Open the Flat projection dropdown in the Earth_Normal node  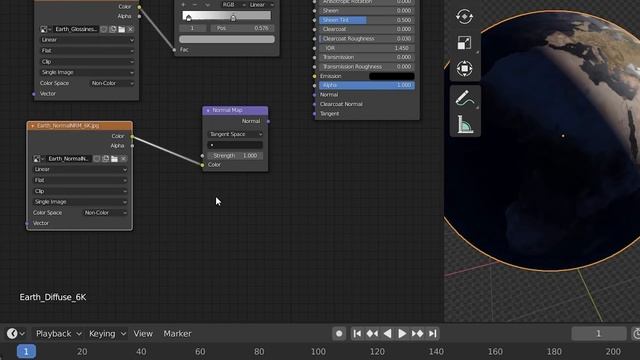80,180
